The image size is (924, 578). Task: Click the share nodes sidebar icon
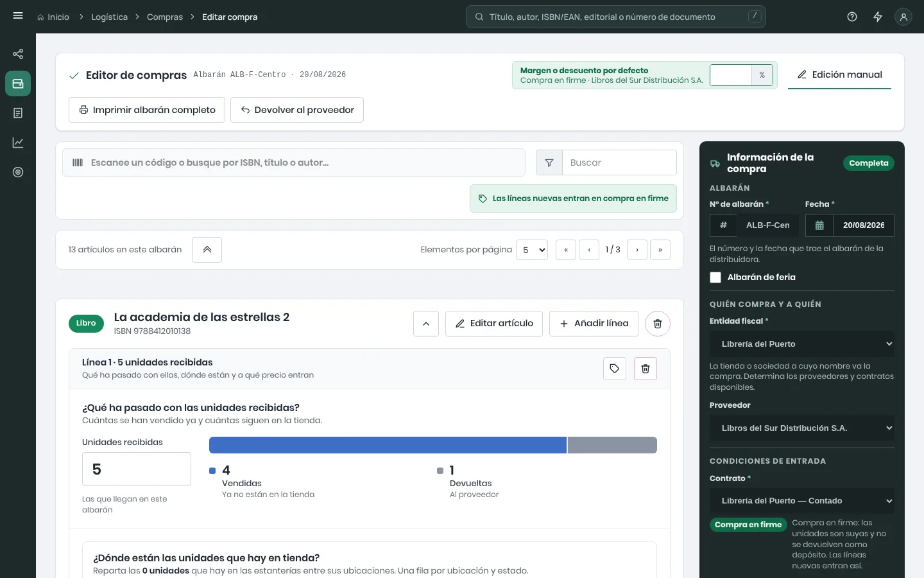[18, 54]
